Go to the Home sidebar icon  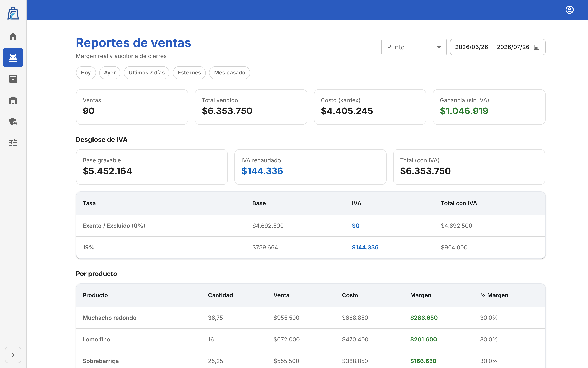point(13,36)
